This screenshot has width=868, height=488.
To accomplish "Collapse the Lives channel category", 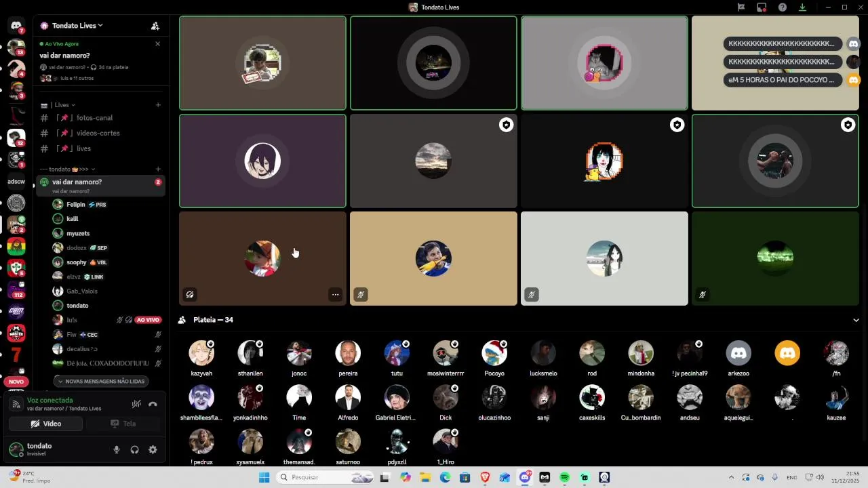I will coord(64,105).
